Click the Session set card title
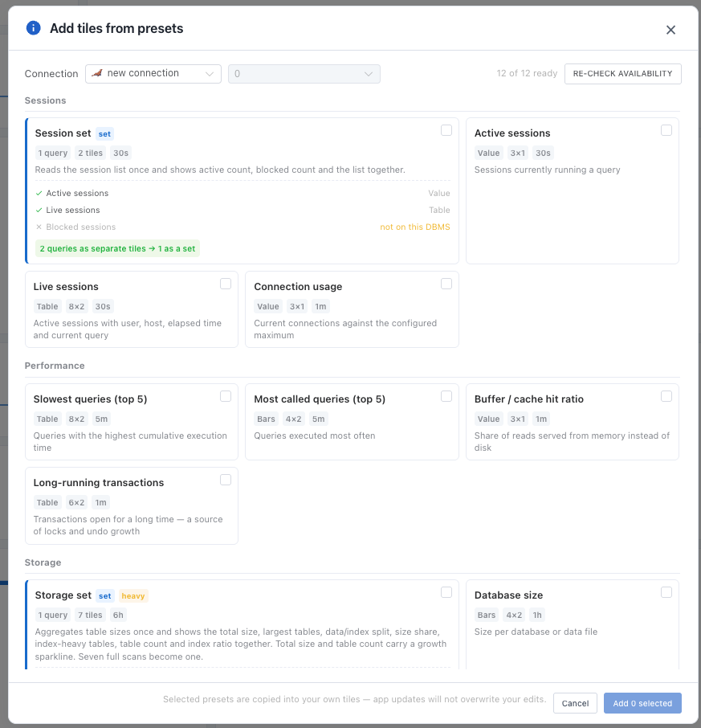Viewport: 701px width, 728px height. pyautogui.click(x=63, y=133)
